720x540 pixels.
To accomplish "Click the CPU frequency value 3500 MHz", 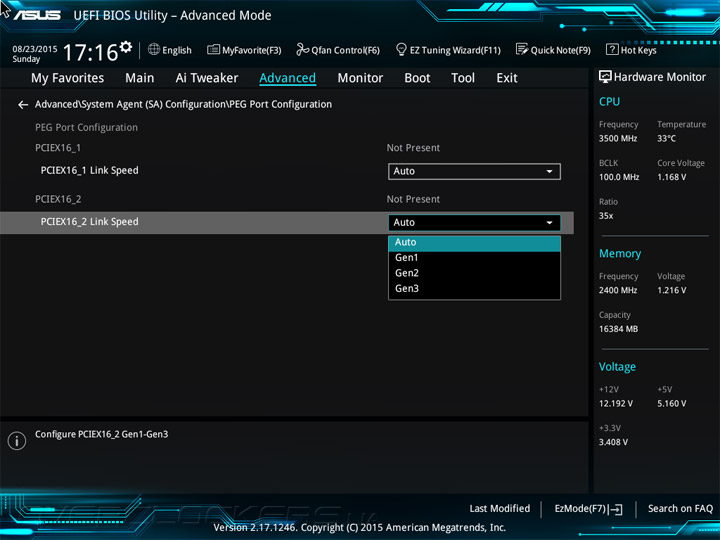I will pos(618,139).
